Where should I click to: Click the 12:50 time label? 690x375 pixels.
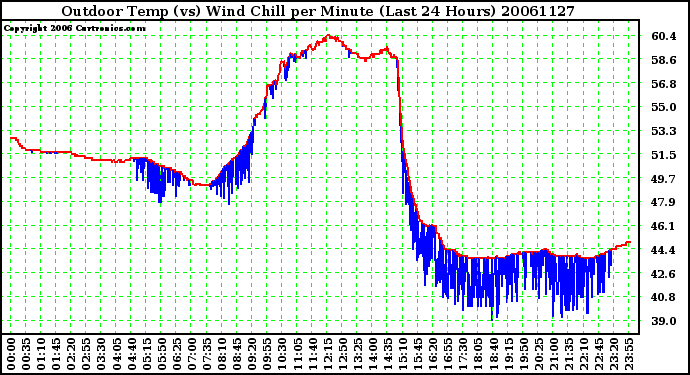pos(342,354)
